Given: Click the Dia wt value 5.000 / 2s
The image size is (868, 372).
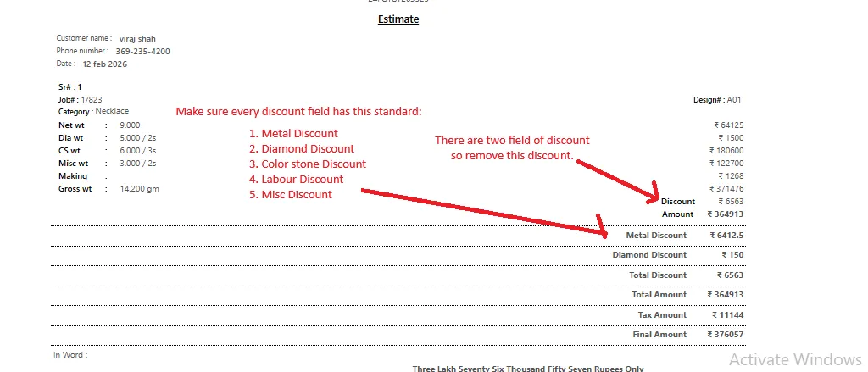Looking at the screenshot, I should [138, 137].
